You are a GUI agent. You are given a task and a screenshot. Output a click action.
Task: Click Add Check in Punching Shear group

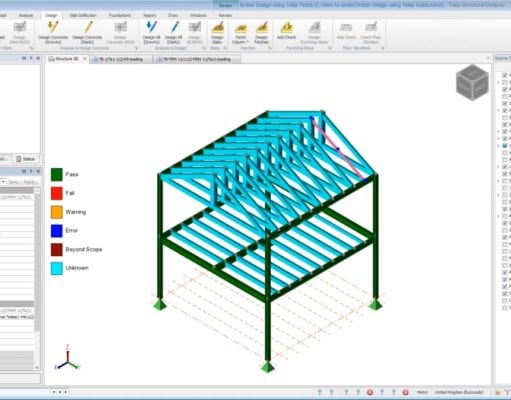coord(286,31)
